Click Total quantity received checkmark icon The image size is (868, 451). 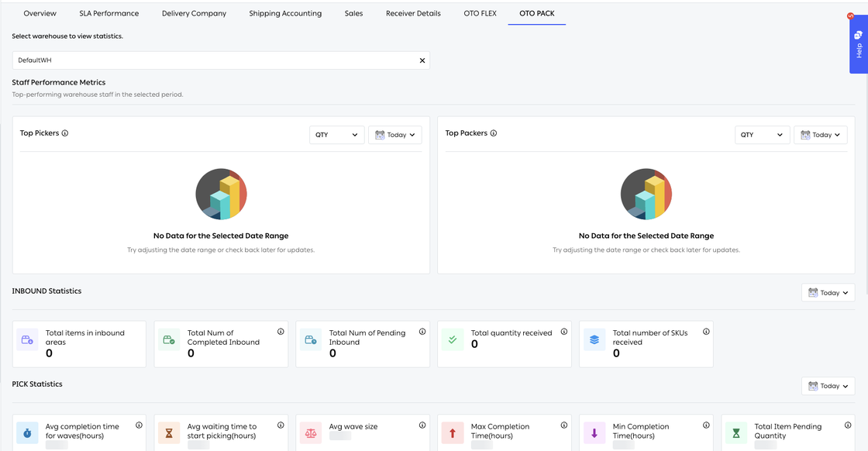(453, 339)
